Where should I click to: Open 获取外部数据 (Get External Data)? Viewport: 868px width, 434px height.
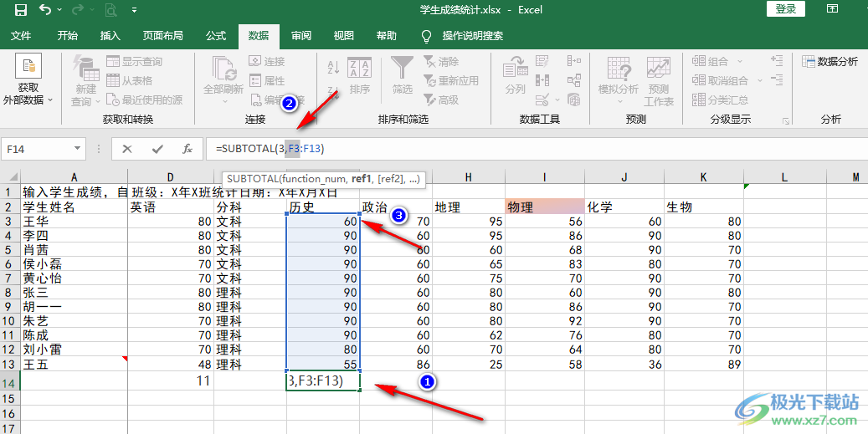pos(28,81)
